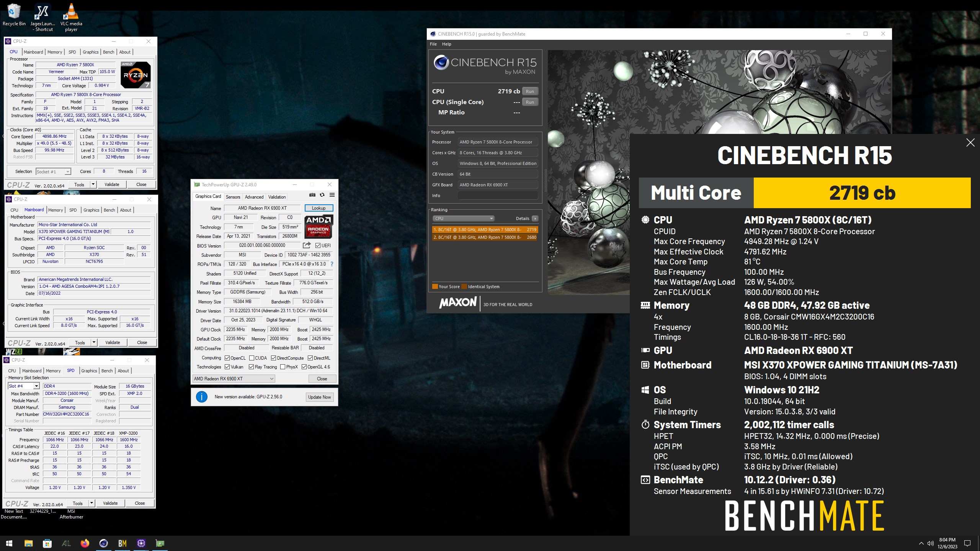Click the BenchMate taskbar icon

point(122,543)
